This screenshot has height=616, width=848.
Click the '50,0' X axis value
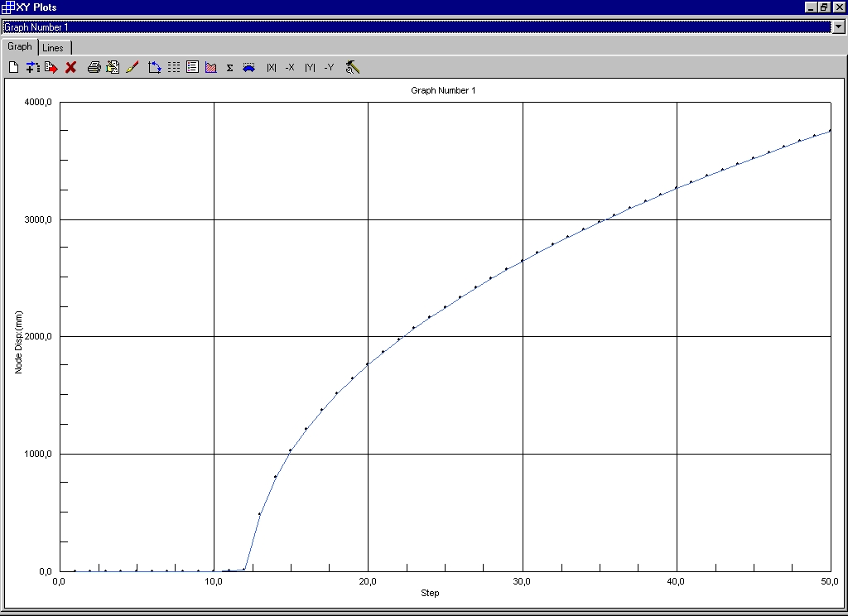click(830, 581)
